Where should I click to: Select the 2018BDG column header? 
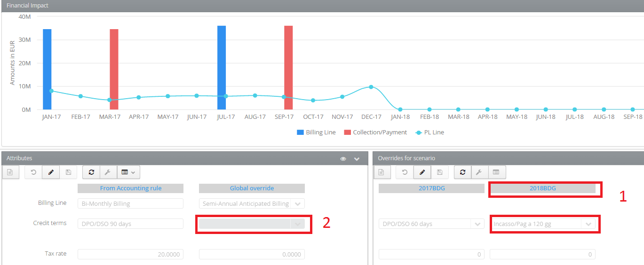tap(542, 188)
